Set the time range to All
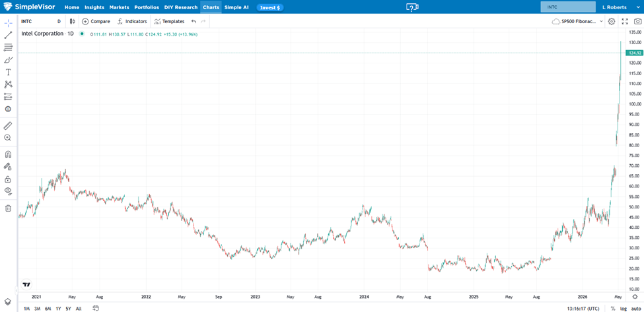Screen dimensions: 644x312 (79, 308)
